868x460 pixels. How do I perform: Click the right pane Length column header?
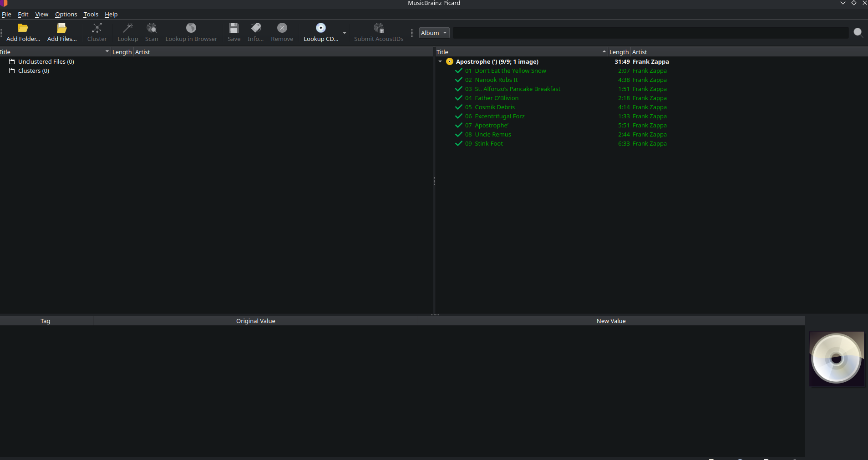click(619, 52)
